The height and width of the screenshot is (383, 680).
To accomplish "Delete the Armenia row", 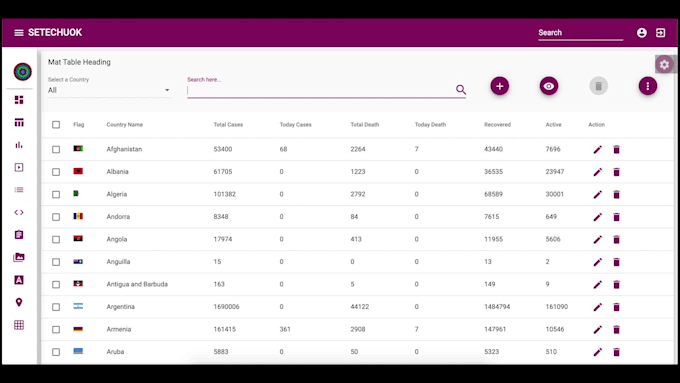I will (x=616, y=330).
